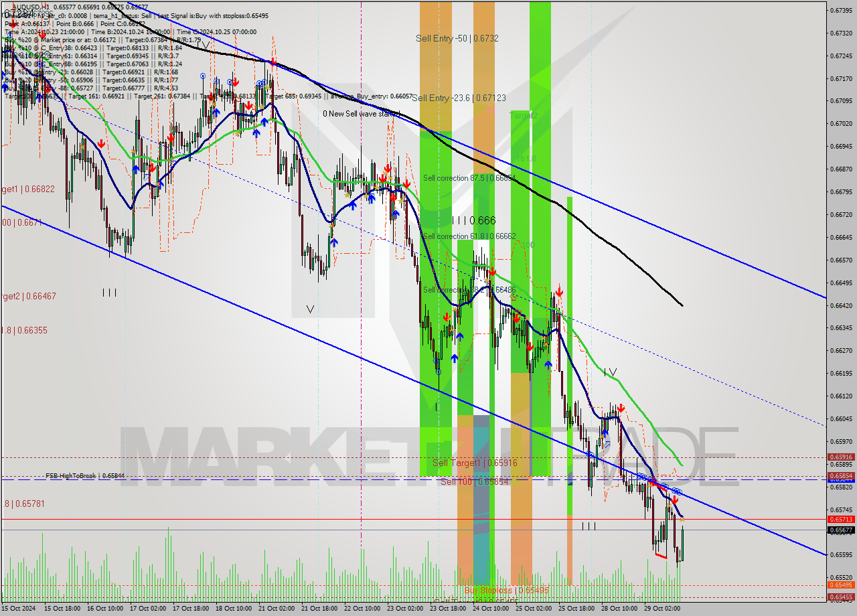Image resolution: width=857 pixels, height=616 pixels.
Task: Click the '1.8 | 0.66355' label at left edge
Action: point(23,330)
